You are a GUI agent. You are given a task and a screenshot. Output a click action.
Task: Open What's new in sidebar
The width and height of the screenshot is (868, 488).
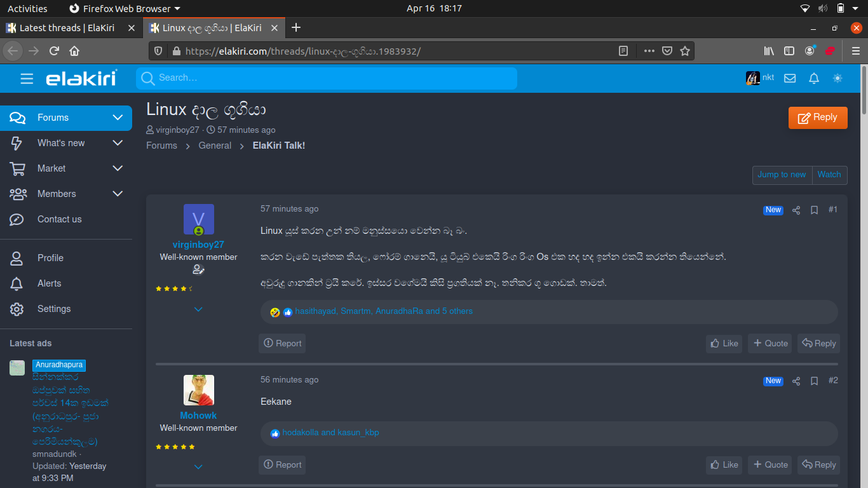click(x=61, y=143)
